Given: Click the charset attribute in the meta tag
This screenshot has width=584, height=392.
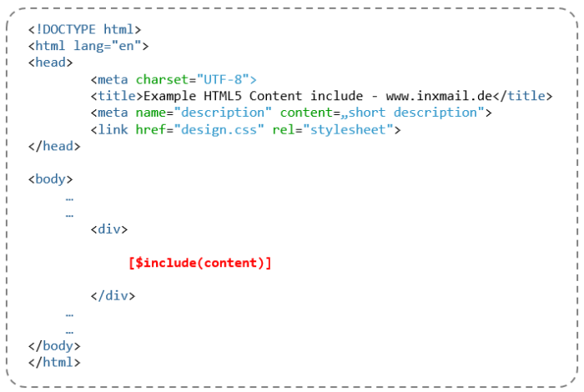Looking at the screenshot, I should [162, 79].
